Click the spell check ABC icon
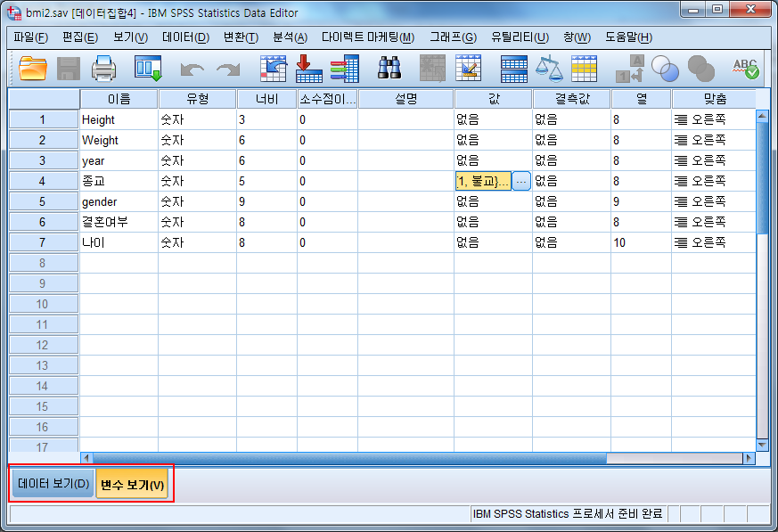The width and height of the screenshot is (778, 532). [744, 68]
